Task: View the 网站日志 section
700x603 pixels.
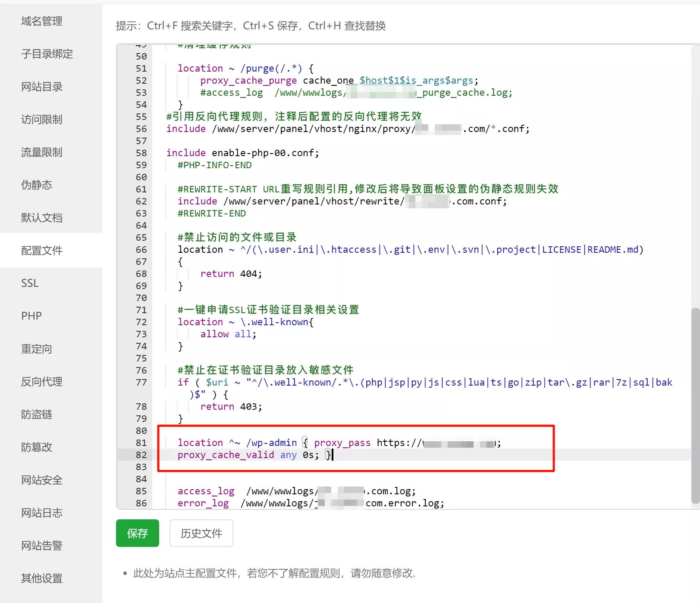Action: (x=41, y=513)
